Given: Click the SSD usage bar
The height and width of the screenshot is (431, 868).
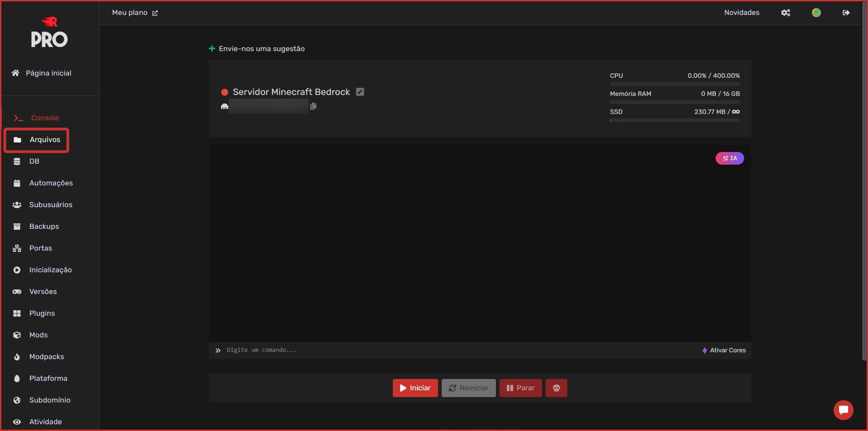Looking at the screenshot, I should 675,120.
